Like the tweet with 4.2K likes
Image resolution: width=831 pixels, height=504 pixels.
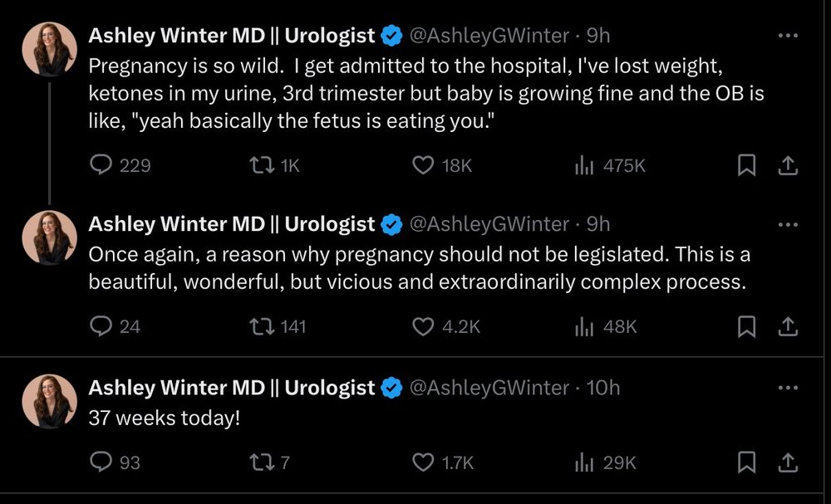[x=424, y=326]
